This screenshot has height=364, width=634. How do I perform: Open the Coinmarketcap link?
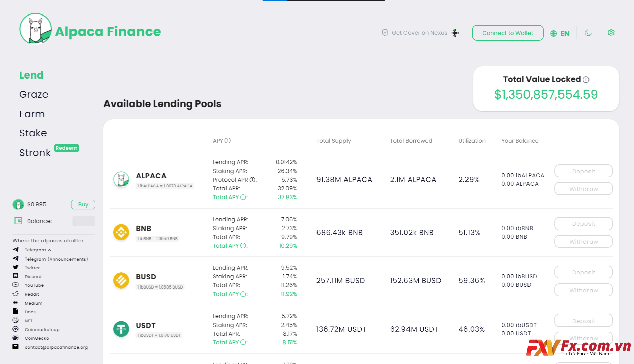tap(42, 329)
